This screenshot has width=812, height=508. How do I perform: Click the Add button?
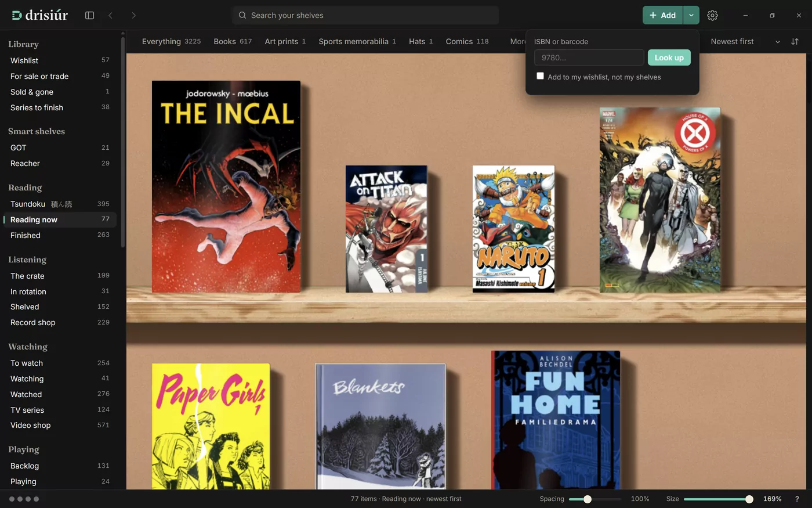(662, 15)
